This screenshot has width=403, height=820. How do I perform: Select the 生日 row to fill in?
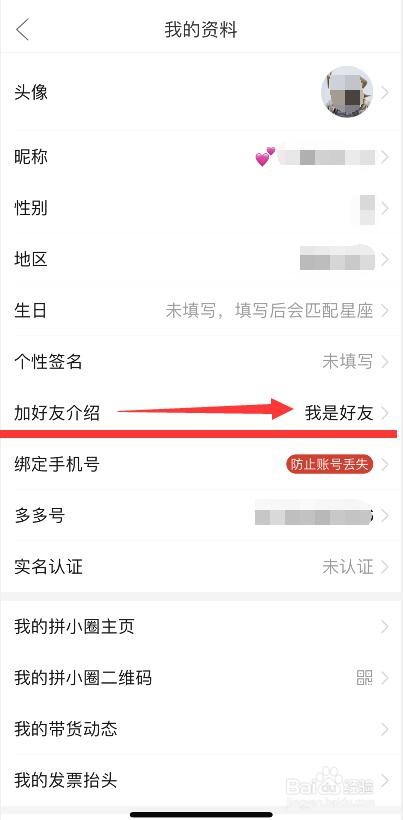[x=201, y=311]
